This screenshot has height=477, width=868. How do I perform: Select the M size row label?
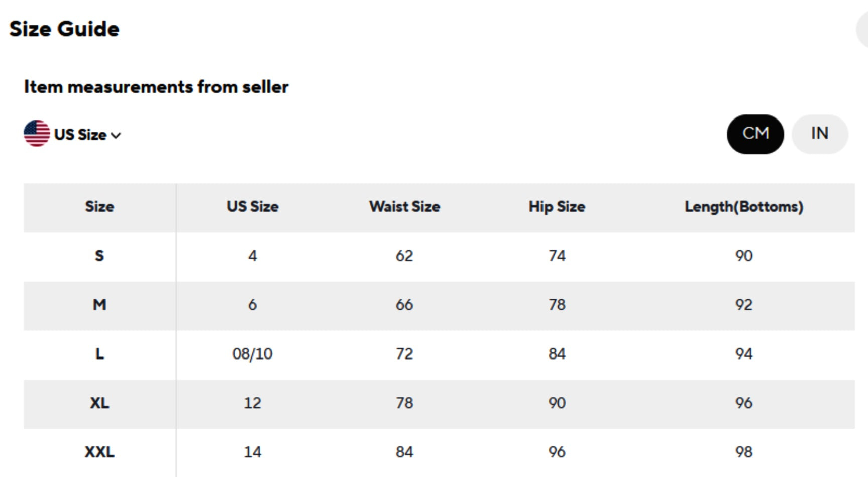(99, 305)
